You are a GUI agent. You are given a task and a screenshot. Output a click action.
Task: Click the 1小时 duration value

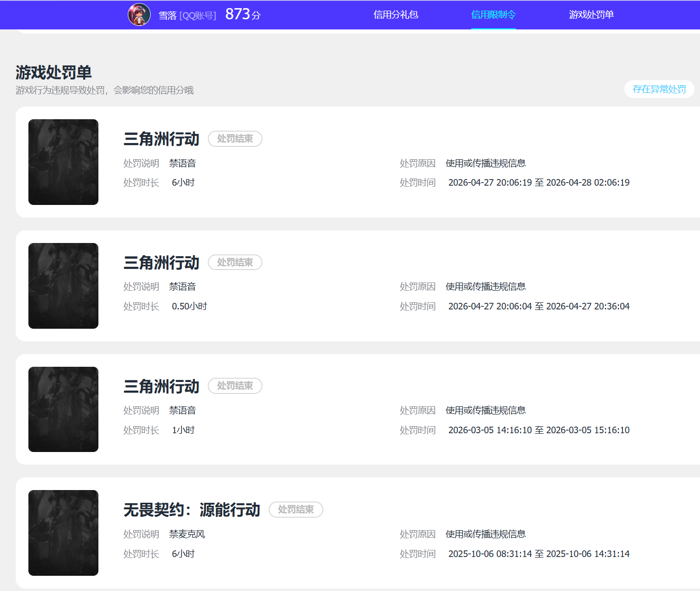pos(183,430)
